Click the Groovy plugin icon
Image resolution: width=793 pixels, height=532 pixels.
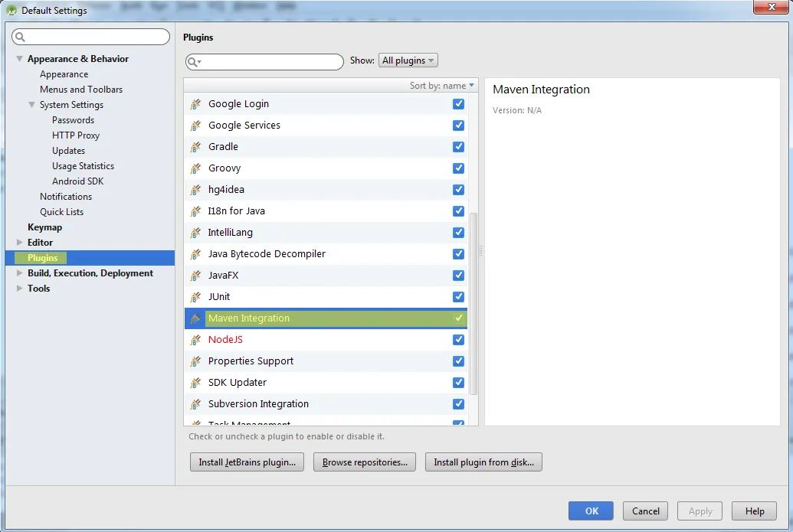click(195, 168)
